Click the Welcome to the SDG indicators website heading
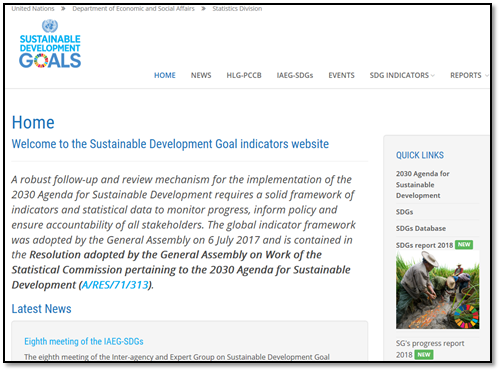The width and height of the screenshot is (501, 372). 170,144
